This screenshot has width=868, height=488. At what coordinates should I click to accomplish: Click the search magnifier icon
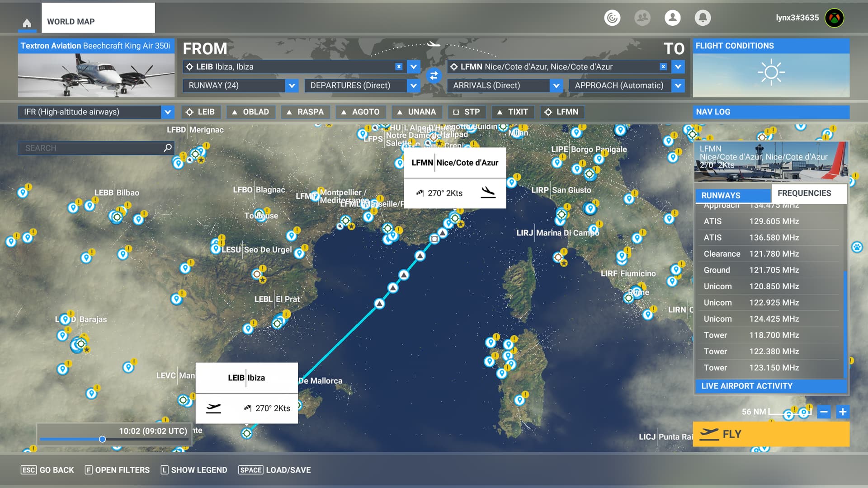(x=168, y=148)
